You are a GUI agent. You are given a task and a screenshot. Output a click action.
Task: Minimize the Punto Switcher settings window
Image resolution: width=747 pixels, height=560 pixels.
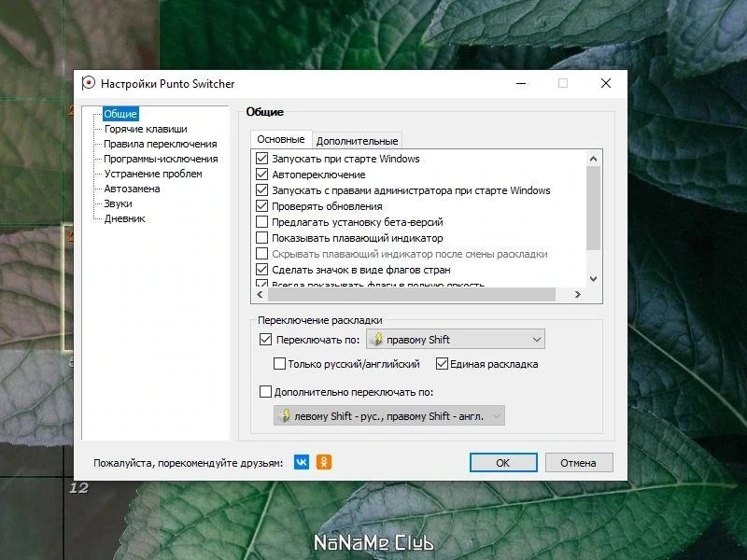[x=521, y=84]
